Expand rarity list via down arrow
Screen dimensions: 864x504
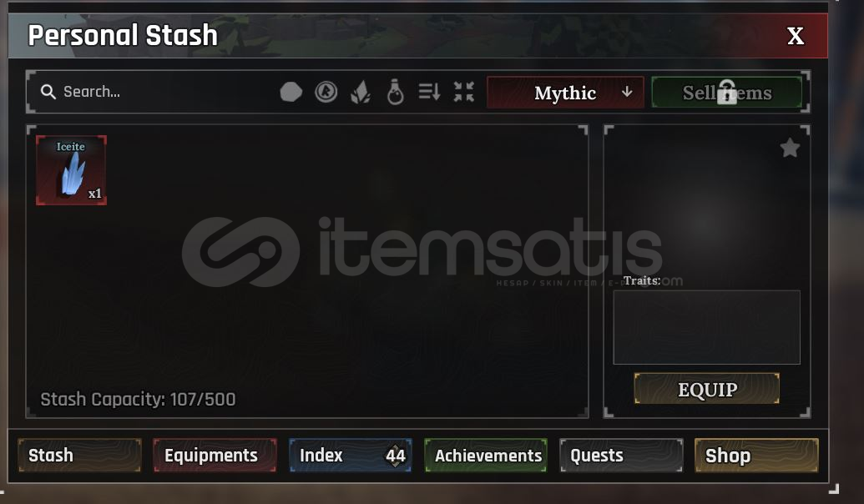[x=627, y=92]
